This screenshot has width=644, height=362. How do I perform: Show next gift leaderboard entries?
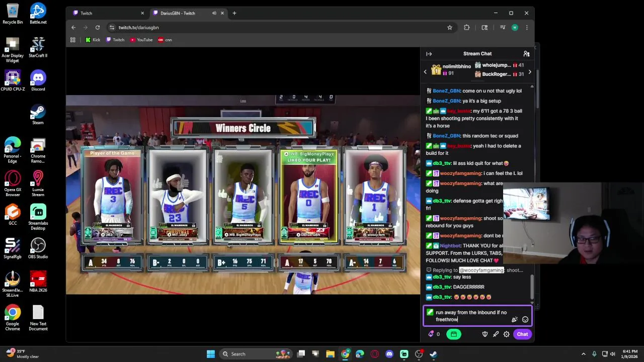pyautogui.click(x=529, y=72)
